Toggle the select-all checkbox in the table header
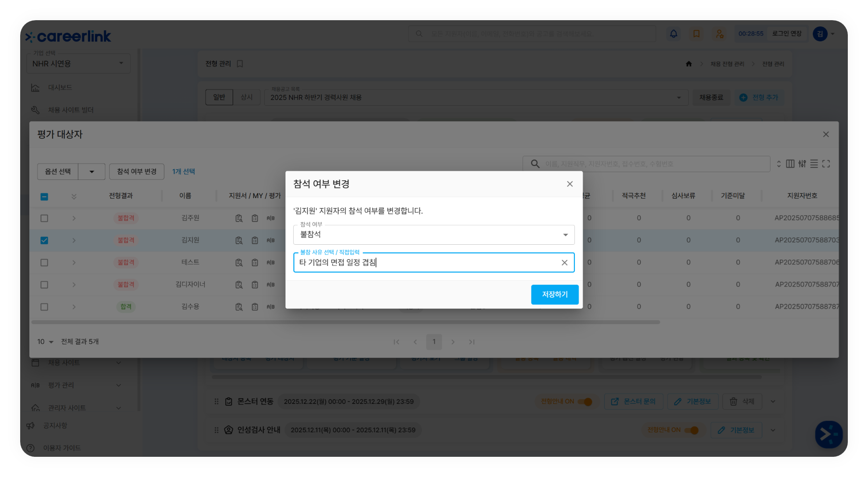 pos(44,197)
